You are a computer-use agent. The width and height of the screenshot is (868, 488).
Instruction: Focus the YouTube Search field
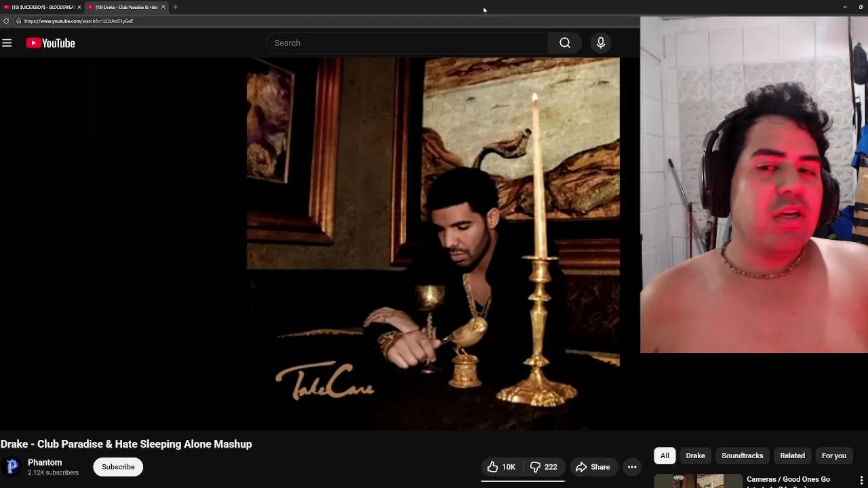click(x=407, y=43)
